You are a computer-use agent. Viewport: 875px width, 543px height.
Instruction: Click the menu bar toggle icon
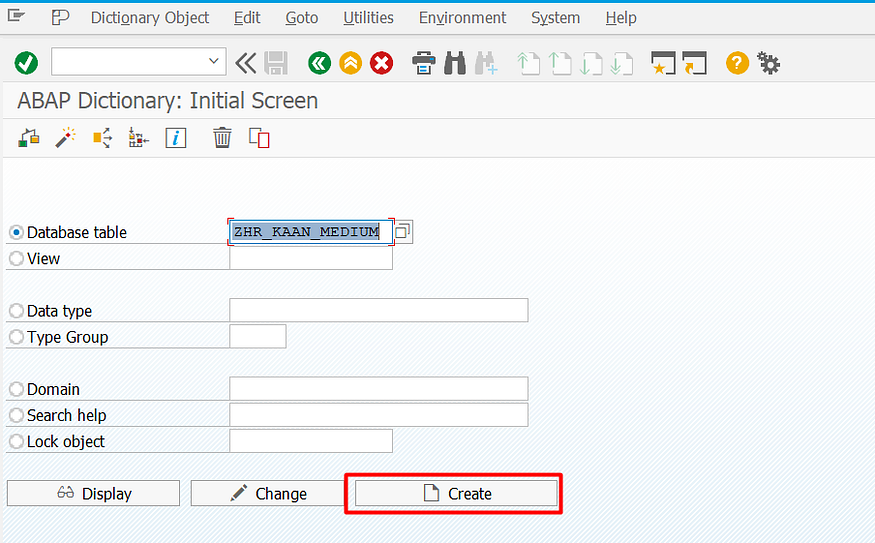[60, 18]
